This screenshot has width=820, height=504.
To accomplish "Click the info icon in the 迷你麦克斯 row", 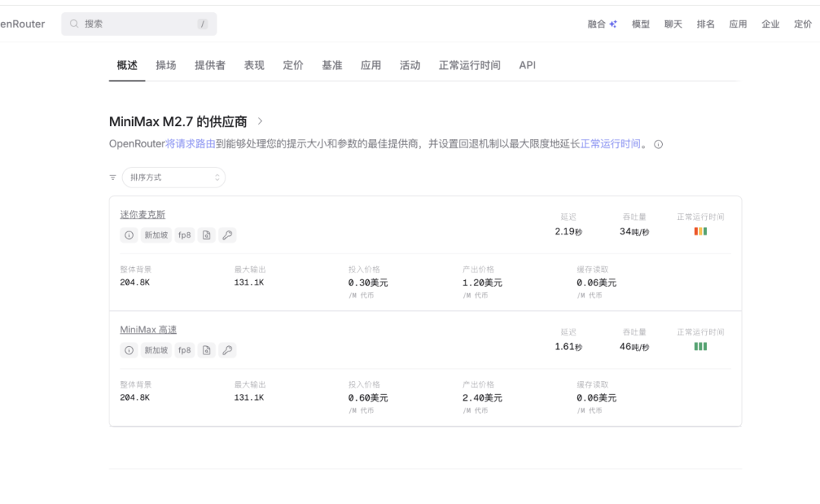I will point(129,235).
